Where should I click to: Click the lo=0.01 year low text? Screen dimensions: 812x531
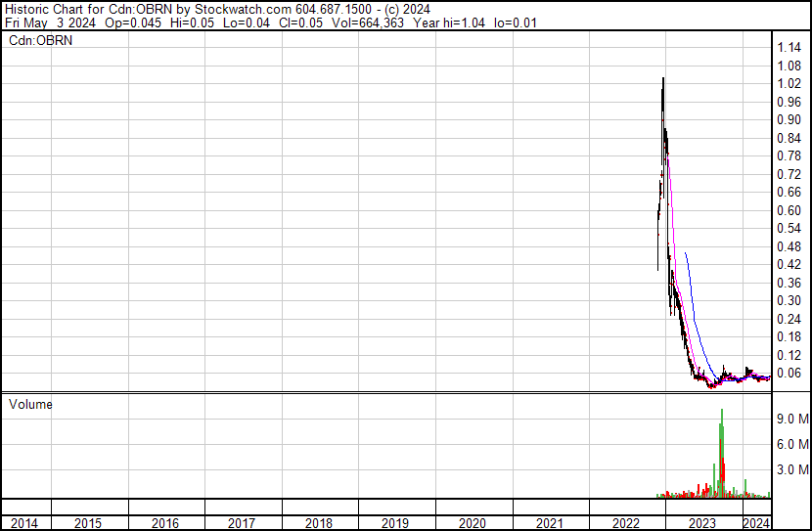point(516,22)
